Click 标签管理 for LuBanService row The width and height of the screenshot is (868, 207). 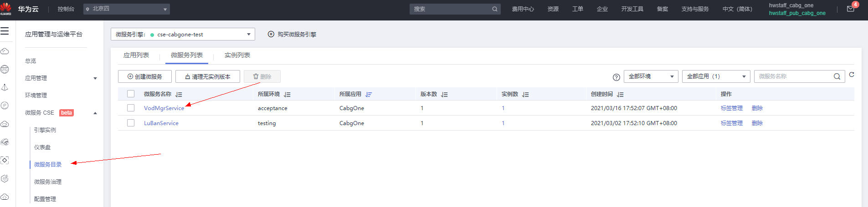click(732, 123)
